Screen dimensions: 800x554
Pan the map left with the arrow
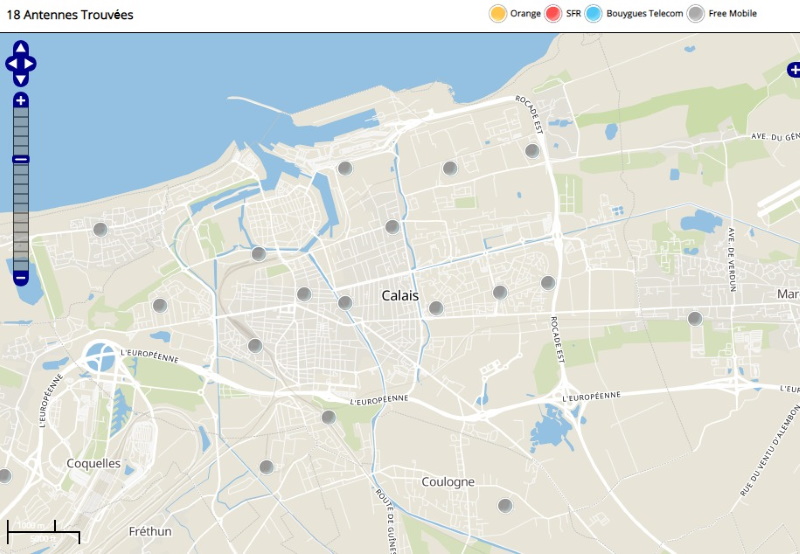[10, 64]
